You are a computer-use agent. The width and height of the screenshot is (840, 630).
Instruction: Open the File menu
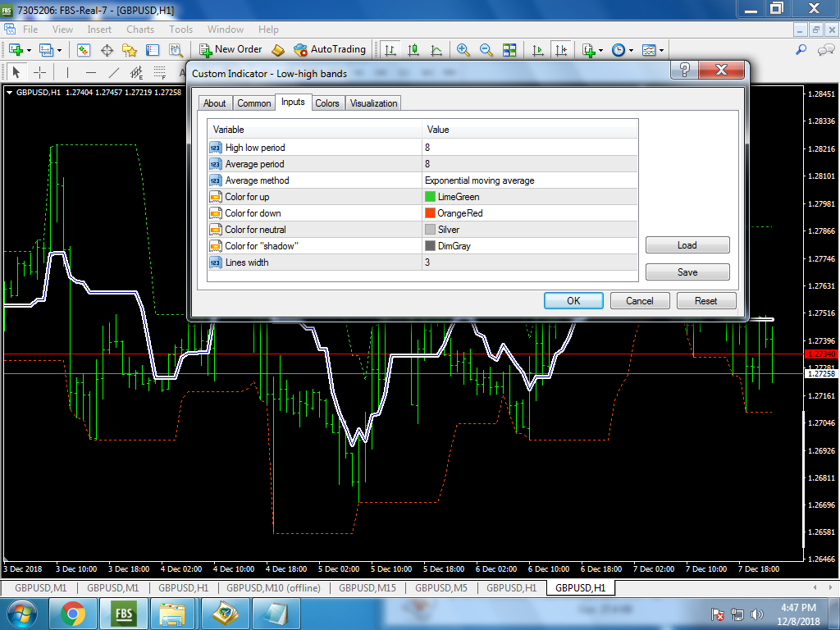click(x=30, y=30)
